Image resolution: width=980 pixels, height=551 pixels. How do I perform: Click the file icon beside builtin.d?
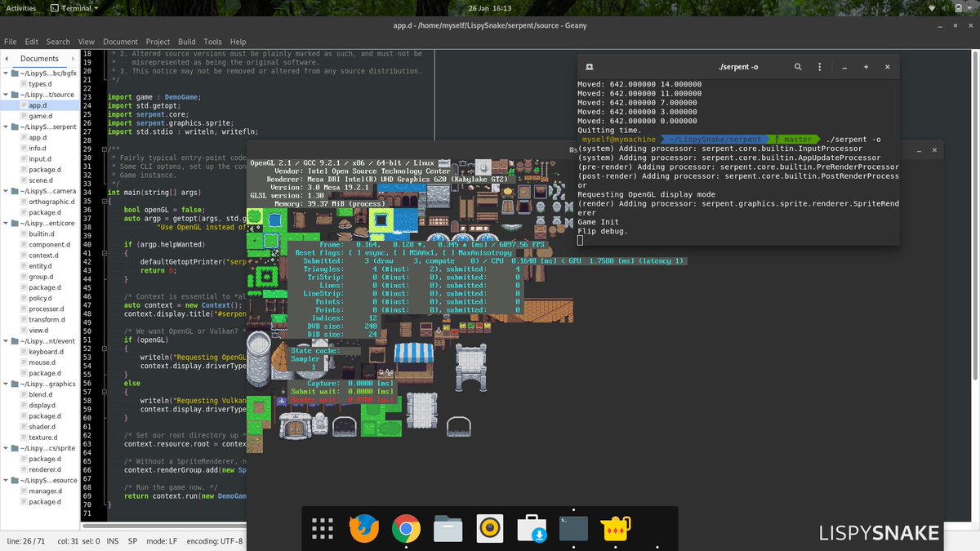22,233
